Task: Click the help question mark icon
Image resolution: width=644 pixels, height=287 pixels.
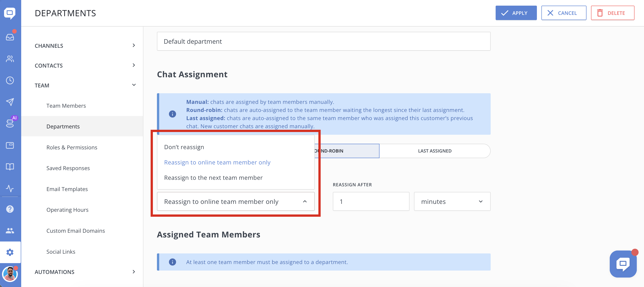Action: point(10,209)
